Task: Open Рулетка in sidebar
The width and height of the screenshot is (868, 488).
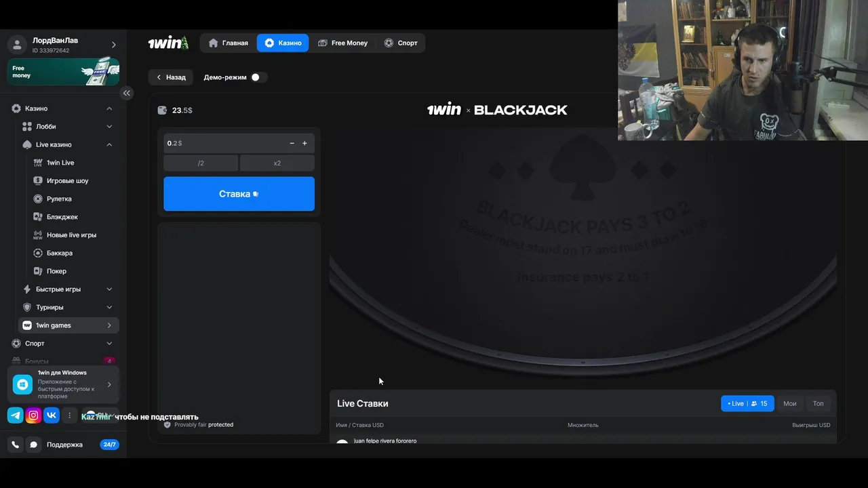Action: [59, 199]
